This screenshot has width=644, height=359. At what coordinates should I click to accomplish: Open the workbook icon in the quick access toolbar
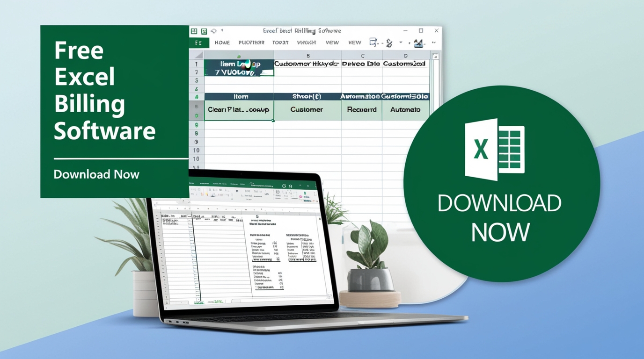(x=205, y=30)
